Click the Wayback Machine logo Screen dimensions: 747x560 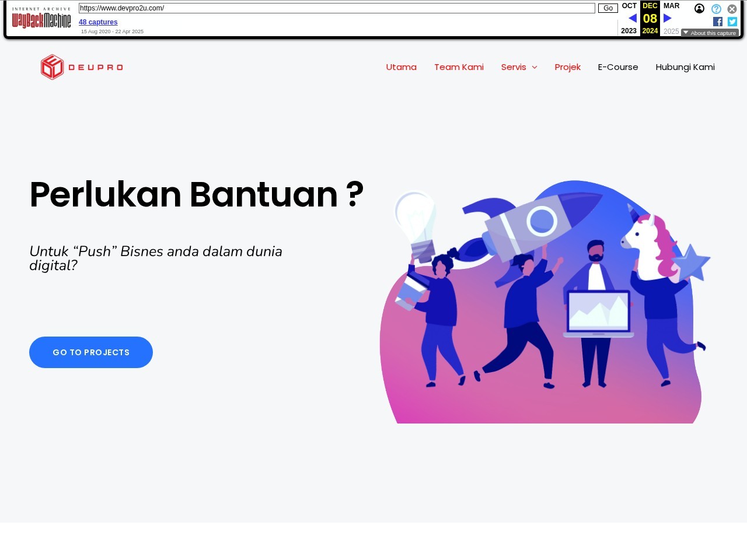point(41,18)
